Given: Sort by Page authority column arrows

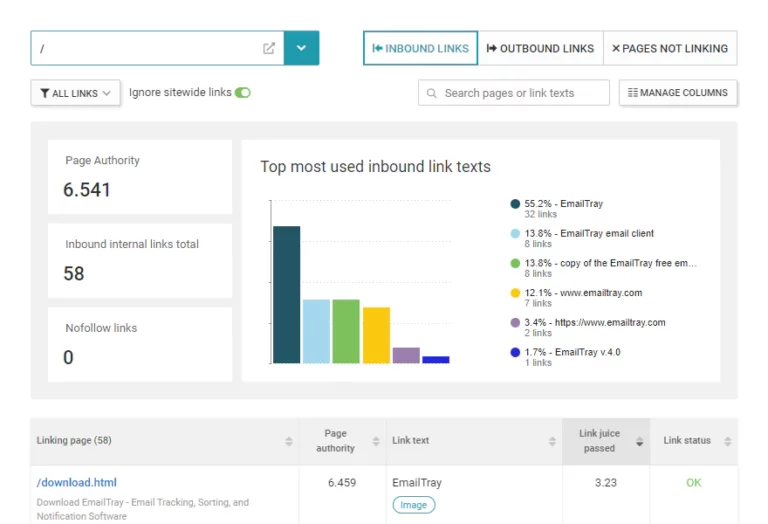Looking at the screenshot, I should (376, 441).
